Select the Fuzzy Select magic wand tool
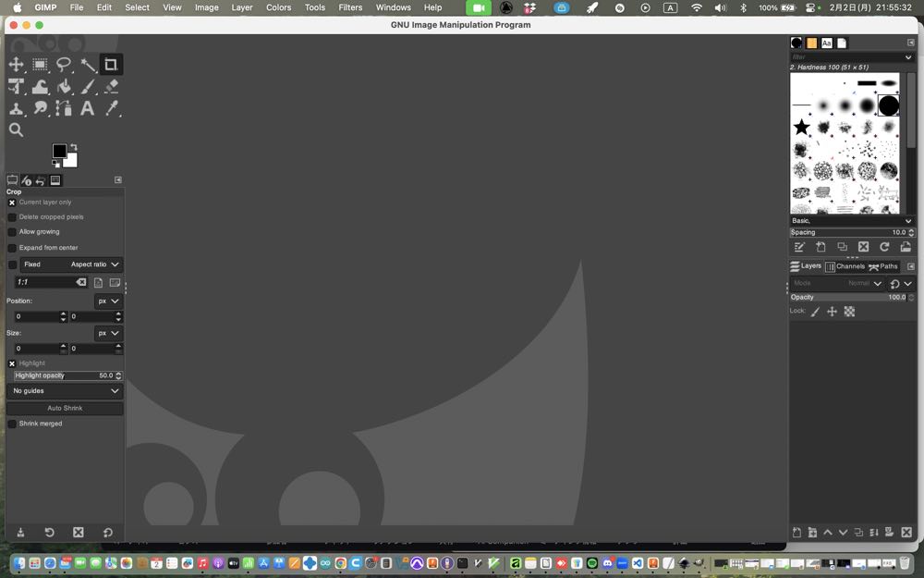 87,65
